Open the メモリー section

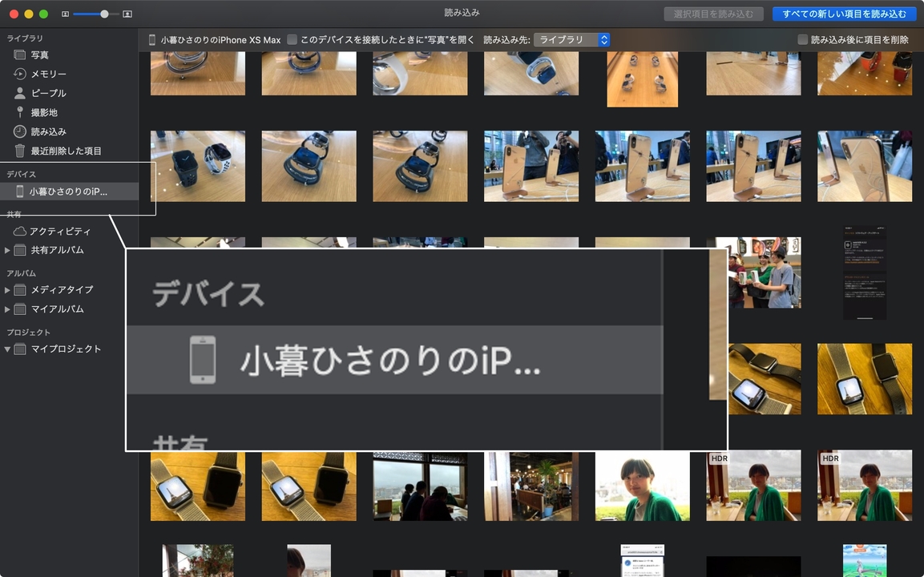pos(48,74)
